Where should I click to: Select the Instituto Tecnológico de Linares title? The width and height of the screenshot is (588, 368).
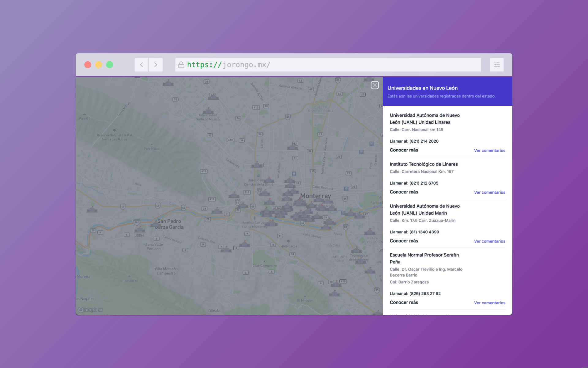424,164
